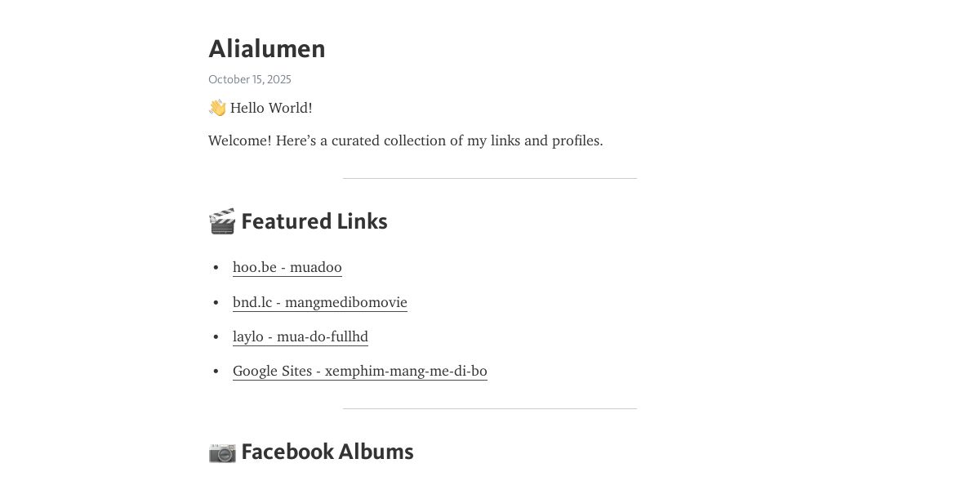Click the Alialumen page title
This screenshot has height=490, width=980.
click(267, 49)
